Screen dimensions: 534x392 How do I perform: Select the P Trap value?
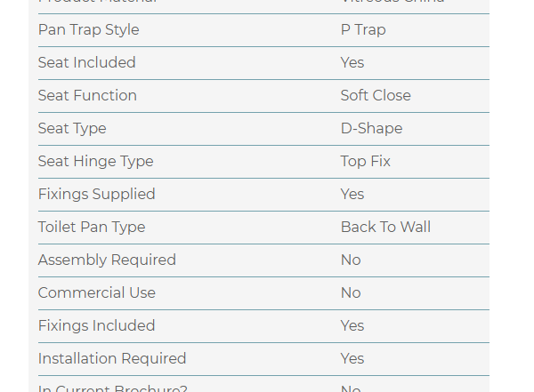[x=363, y=30]
